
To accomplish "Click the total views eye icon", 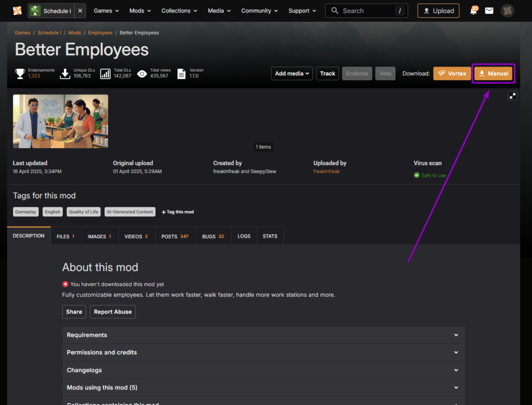I will [142, 74].
